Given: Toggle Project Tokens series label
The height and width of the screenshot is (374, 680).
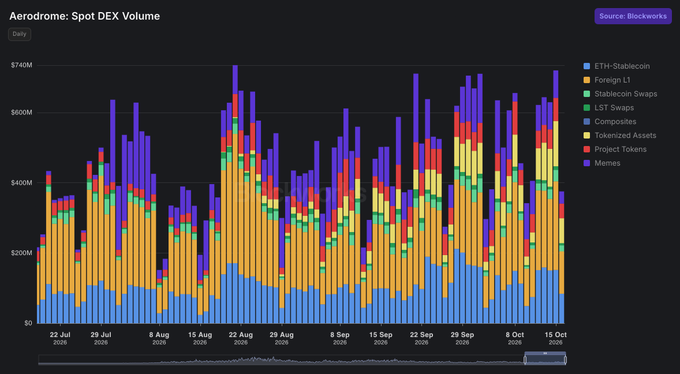Looking at the screenshot, I should click(620, 150).
